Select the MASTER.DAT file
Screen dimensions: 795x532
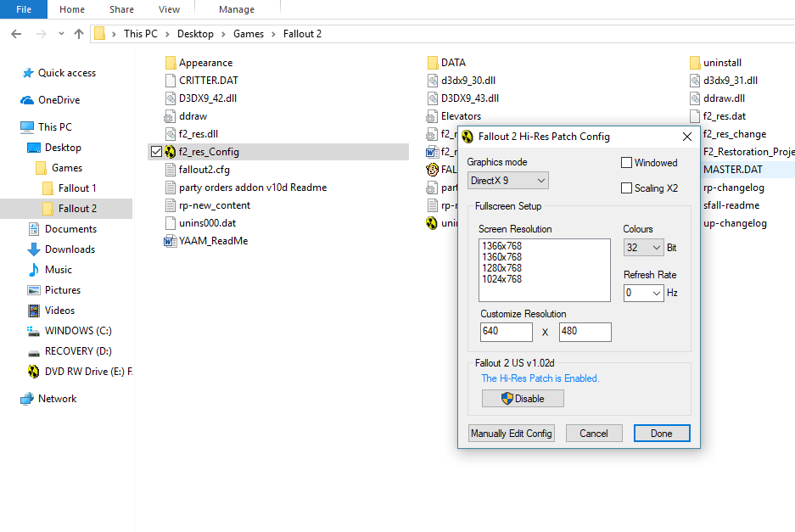tap(732, 170)
